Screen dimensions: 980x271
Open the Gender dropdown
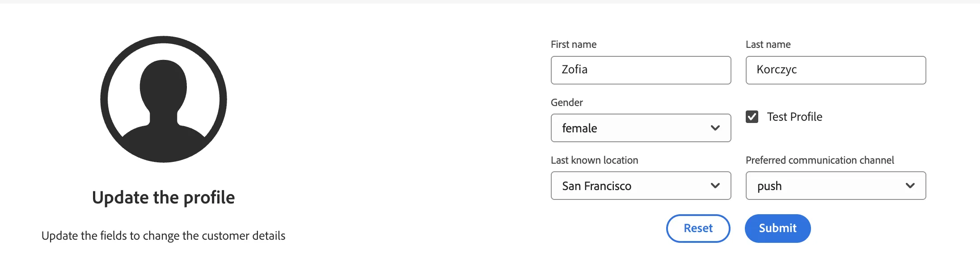point(641,128)
